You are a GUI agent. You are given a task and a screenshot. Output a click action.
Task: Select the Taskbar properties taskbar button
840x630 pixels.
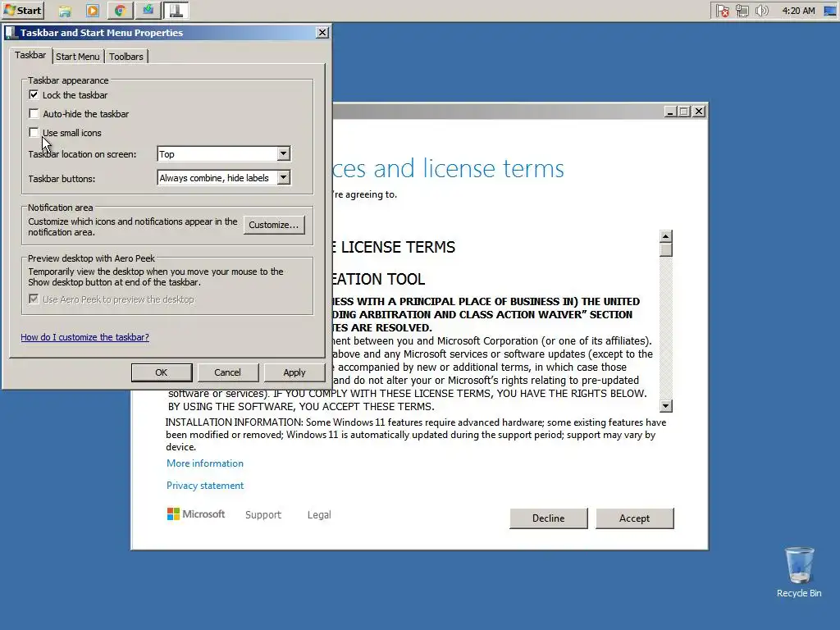[x=176, y=10]
